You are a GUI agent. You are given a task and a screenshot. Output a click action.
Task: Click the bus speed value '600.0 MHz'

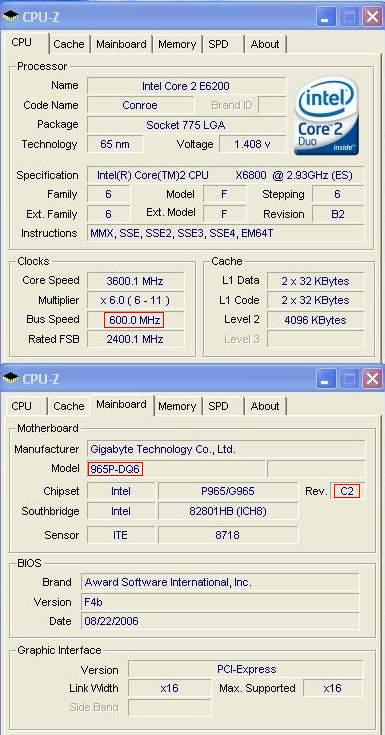[x=135, y=320]
